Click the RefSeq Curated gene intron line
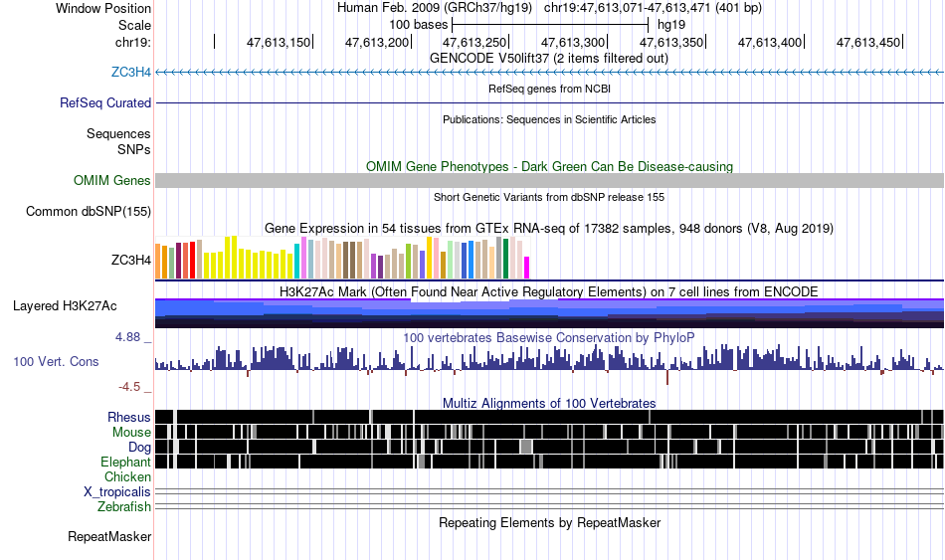 coord(550,103)
